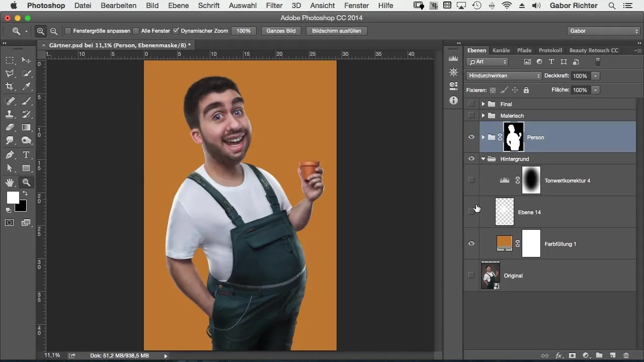Select the Smudge tool

(x=10, y=141)
